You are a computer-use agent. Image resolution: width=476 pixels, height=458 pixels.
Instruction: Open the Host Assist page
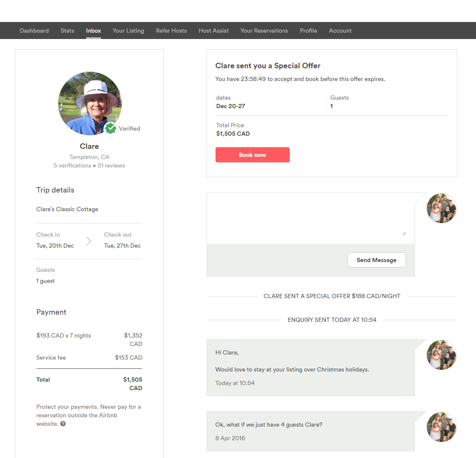click(x=213, y=31)
